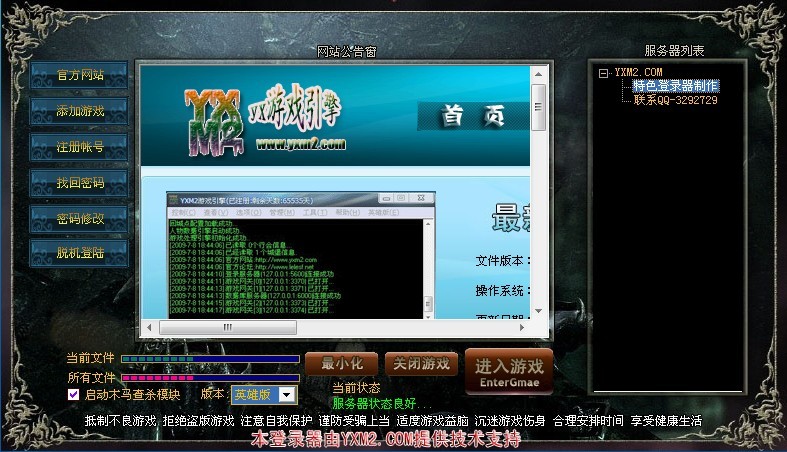Select the 联系QQ-3292729 server entry
The image size is (787, 452).
point(675,100)
